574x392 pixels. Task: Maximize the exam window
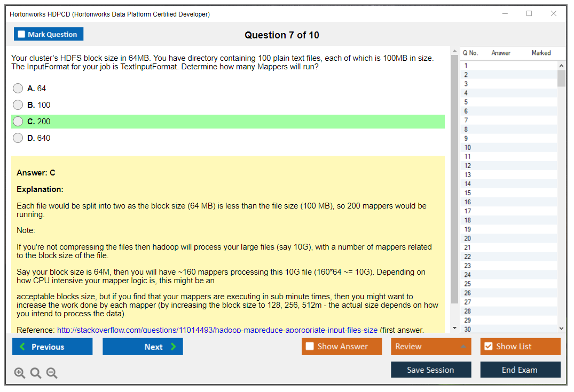[529, 14]
